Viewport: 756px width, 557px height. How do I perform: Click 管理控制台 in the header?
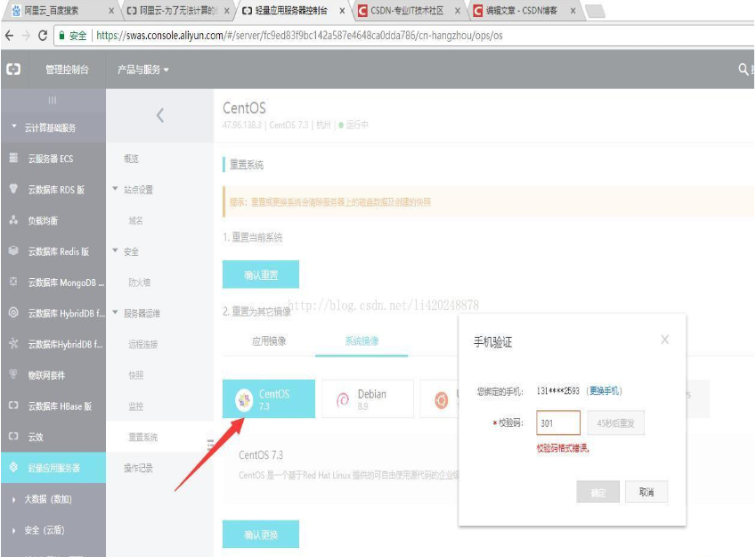coord(67,70)
